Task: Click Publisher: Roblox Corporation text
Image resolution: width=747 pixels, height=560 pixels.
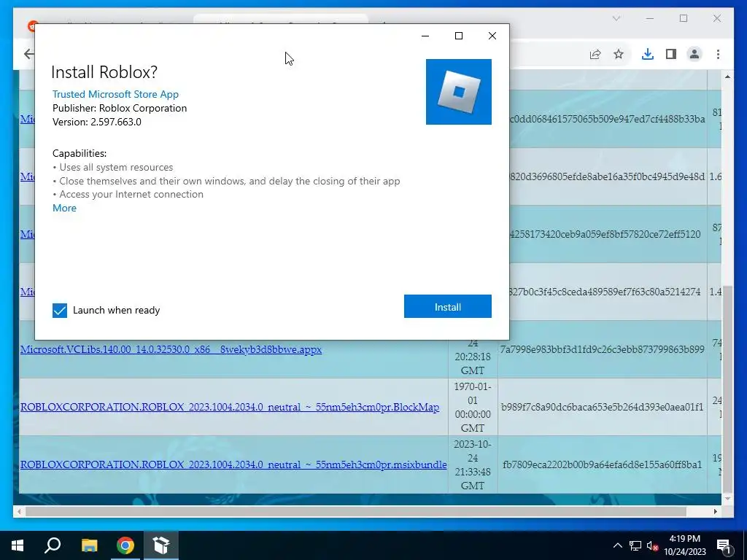Action: [120, 108]
